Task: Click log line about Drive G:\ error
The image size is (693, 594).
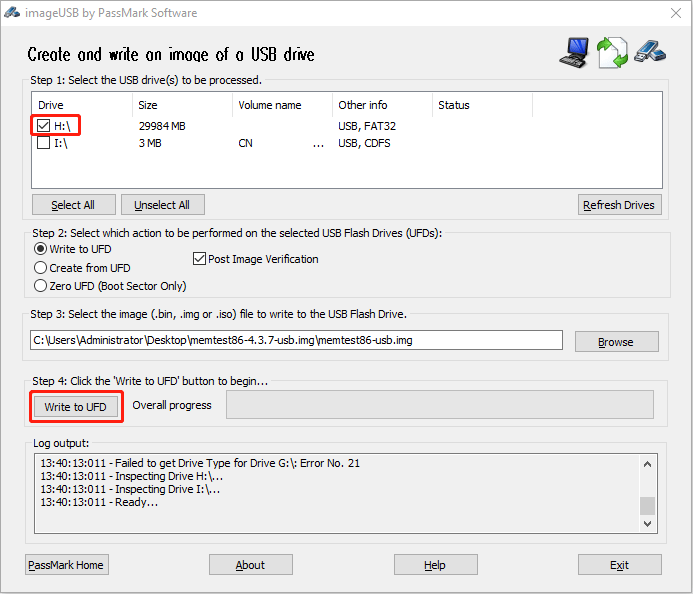Action: [200, 463]
